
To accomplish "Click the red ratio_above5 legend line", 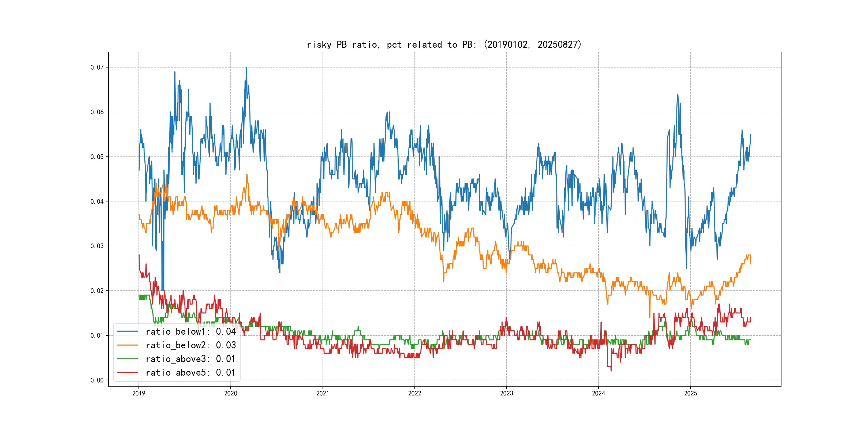I will click(127, 372).
